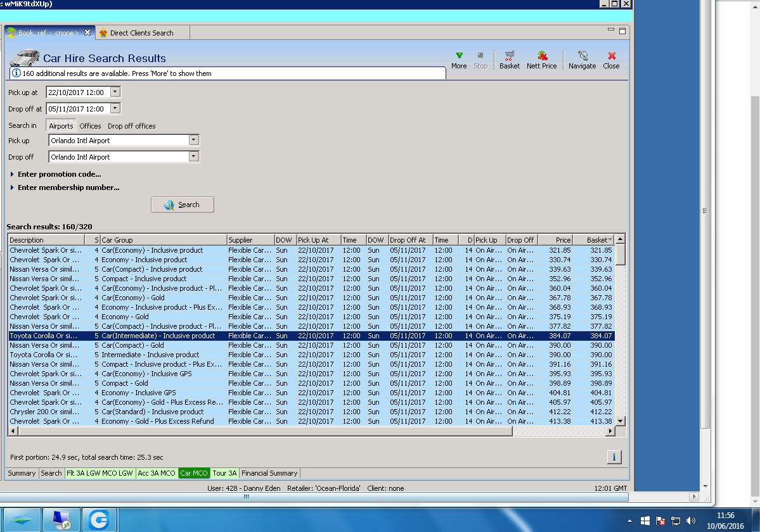Image resolution: width=760 pixels, height=532 pixels.
Task: Maximize the panel view icon
Action: click(622, 31)
